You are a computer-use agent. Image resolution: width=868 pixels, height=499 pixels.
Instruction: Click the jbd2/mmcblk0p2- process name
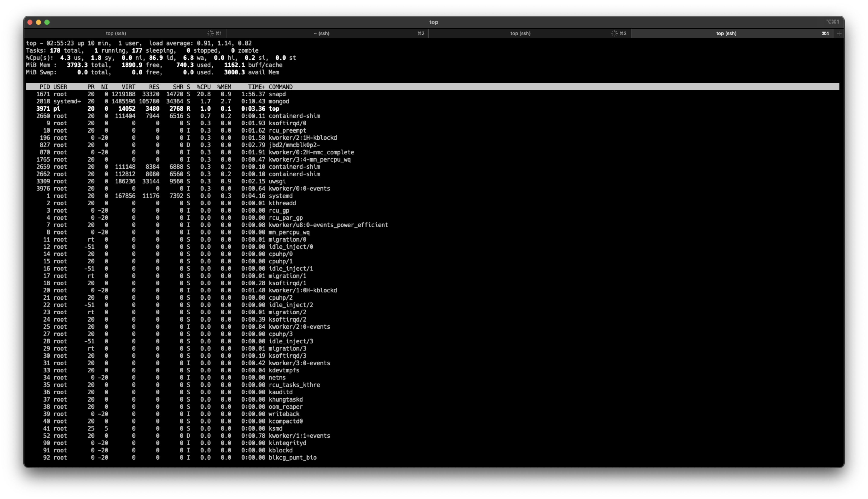coord(294,145)
